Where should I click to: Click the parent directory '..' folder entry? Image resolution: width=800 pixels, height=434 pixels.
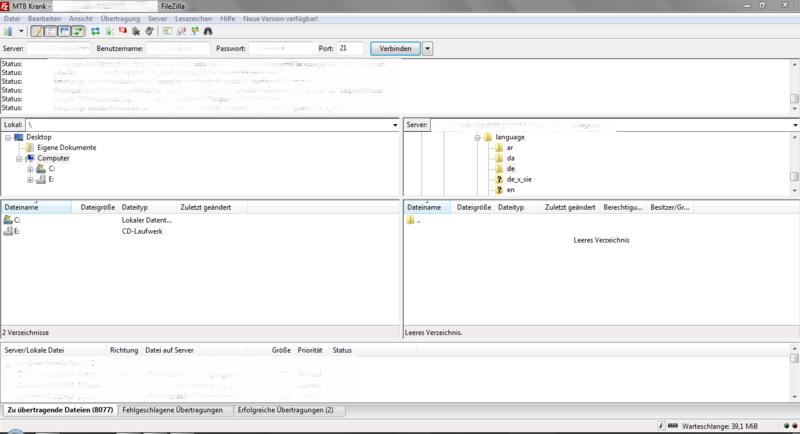click(x=414, y=221)
